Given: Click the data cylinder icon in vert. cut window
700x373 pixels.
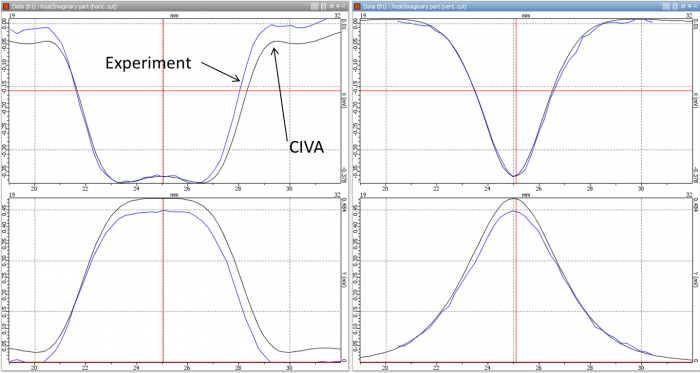Looking at the screenshot, I should point(675,6).
